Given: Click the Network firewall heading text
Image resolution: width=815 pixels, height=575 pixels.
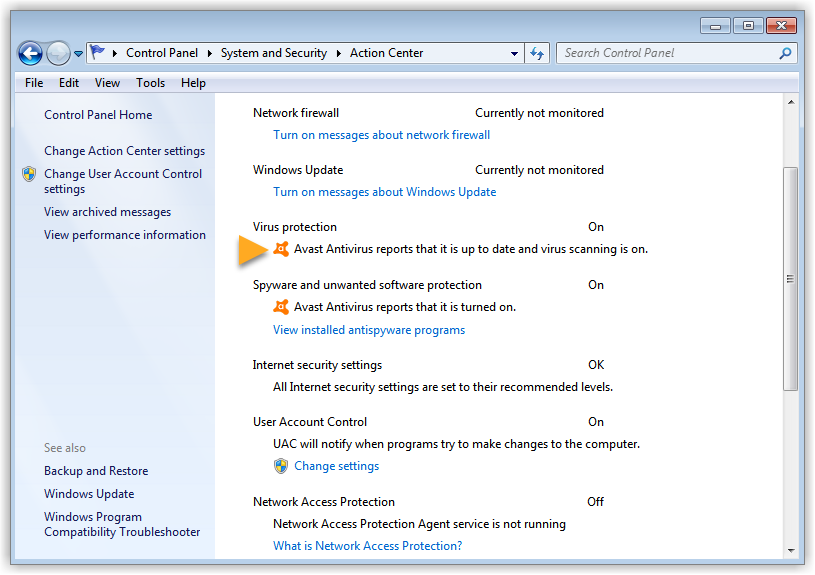Looking at the screenshot, I should click(296, 113).
